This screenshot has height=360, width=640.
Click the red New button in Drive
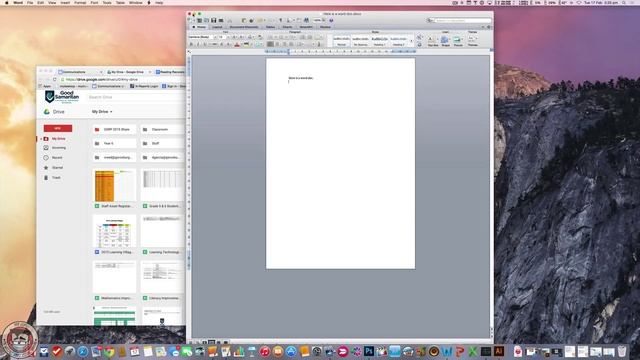coord(58,128)
